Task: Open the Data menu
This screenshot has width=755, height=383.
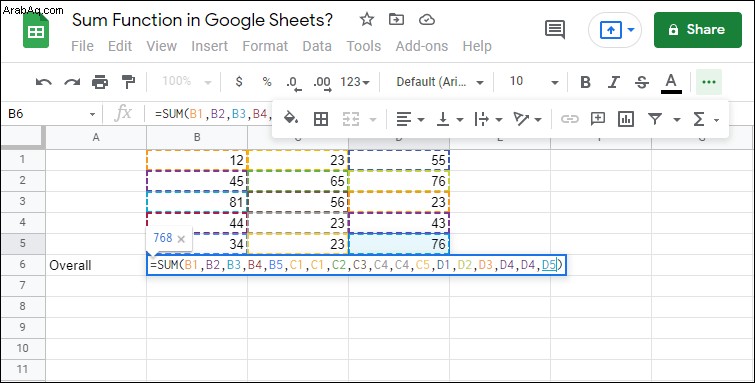Action: [317, 46]
